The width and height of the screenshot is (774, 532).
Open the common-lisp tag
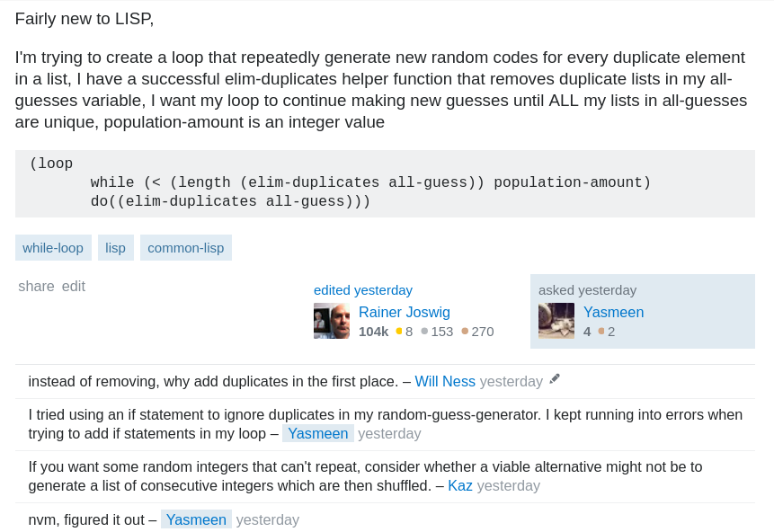[185, 248]
